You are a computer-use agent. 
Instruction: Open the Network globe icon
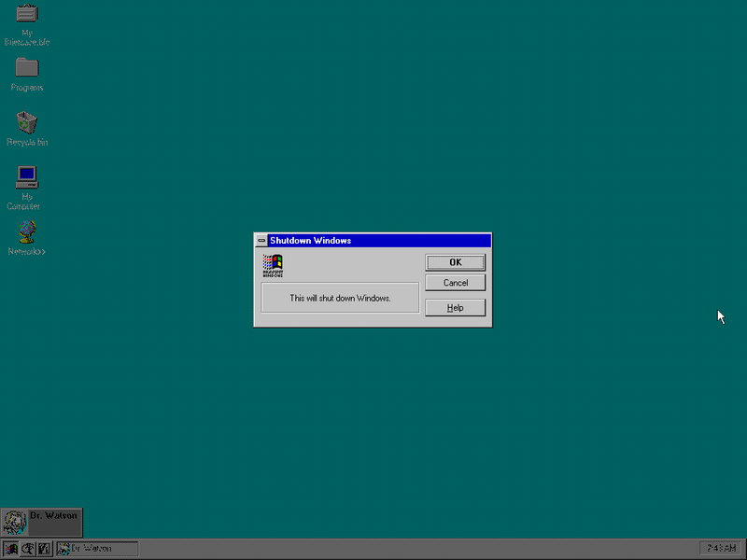27,231
